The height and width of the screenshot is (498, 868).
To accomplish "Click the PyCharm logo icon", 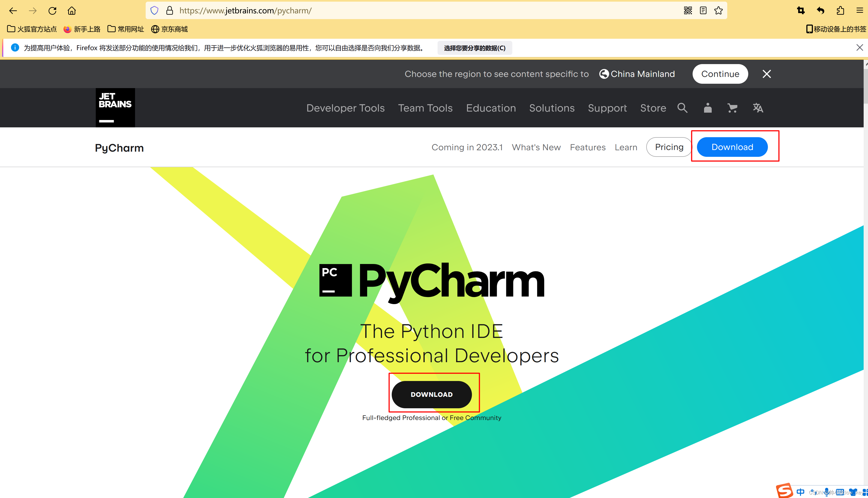I will (x=332, y=281).
